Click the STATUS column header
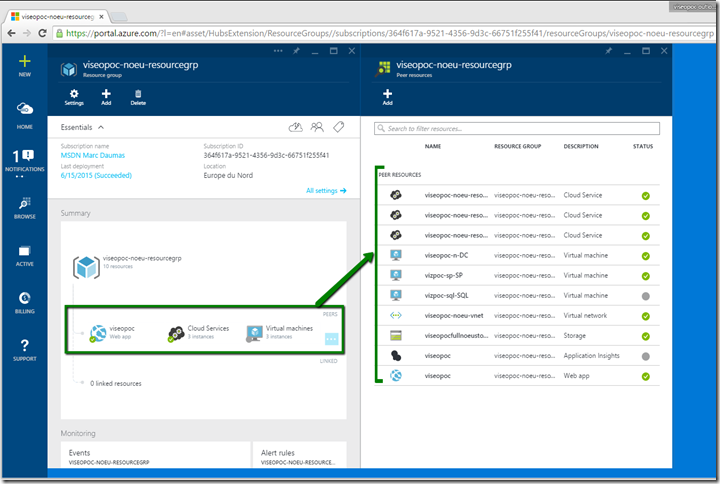This screenshot has height=484, width=720. pos(643,146)
